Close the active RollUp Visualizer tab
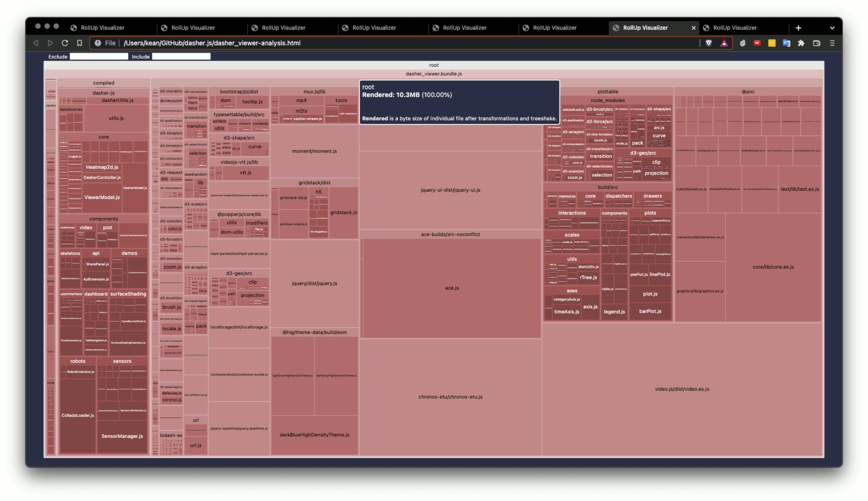This screenshot has width=868, height=501. point(693,28)
